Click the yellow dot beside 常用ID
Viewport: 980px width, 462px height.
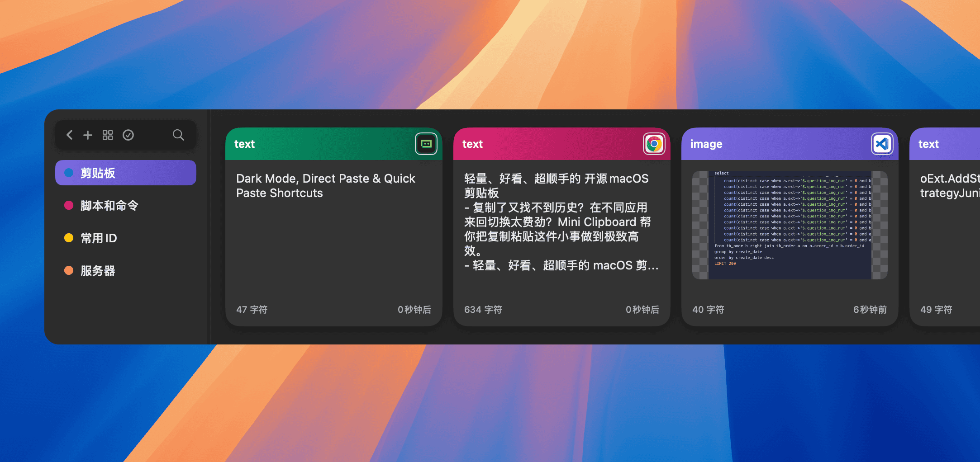click(x=69, y=238)
